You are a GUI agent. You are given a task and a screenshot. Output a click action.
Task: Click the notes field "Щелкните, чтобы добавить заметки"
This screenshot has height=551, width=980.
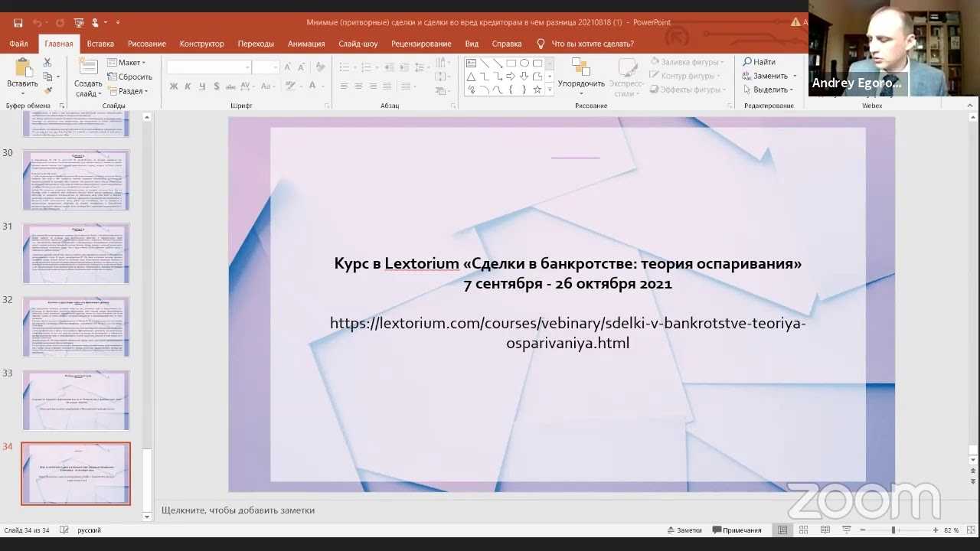click(238, 510)
